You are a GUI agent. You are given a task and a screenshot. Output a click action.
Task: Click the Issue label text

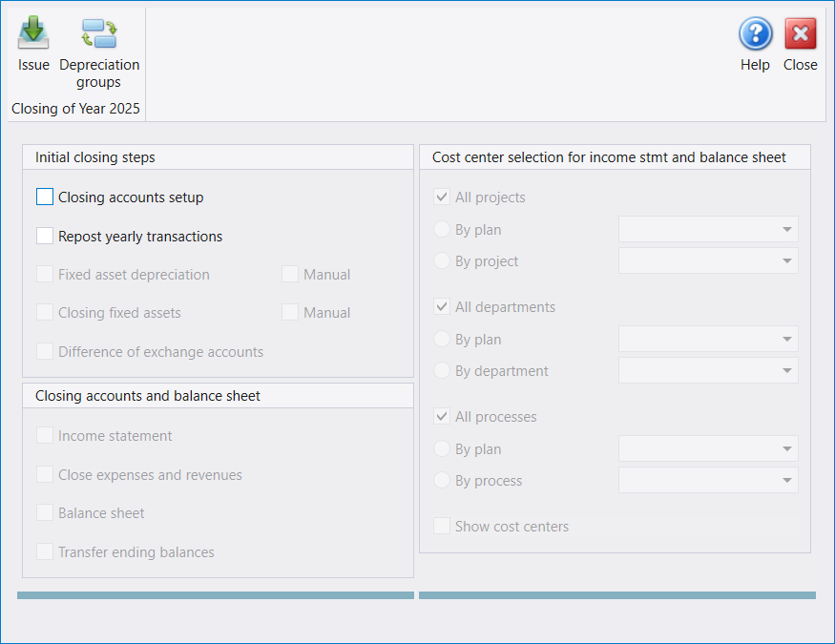tap(33, 65)
